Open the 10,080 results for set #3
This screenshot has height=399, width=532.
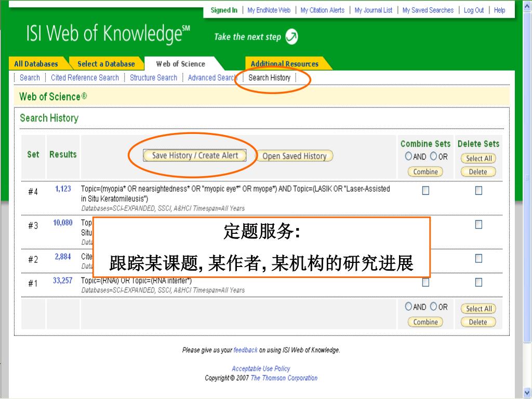click(x=63, y=223)
